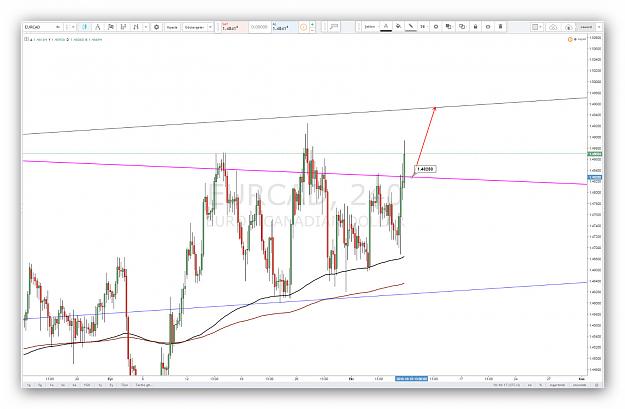Select the 5g range button at bottom
This screenshot has width=625, height=409.
click(x=40, y=385)
